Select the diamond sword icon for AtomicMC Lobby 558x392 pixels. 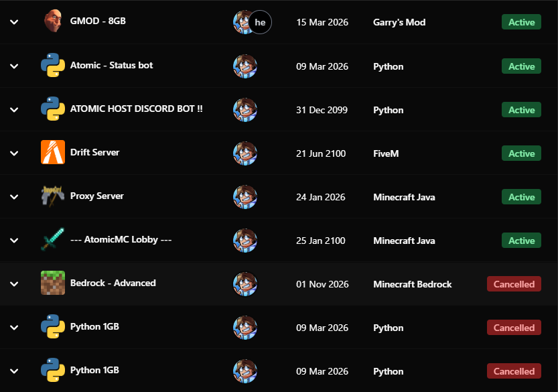[53, 239]
